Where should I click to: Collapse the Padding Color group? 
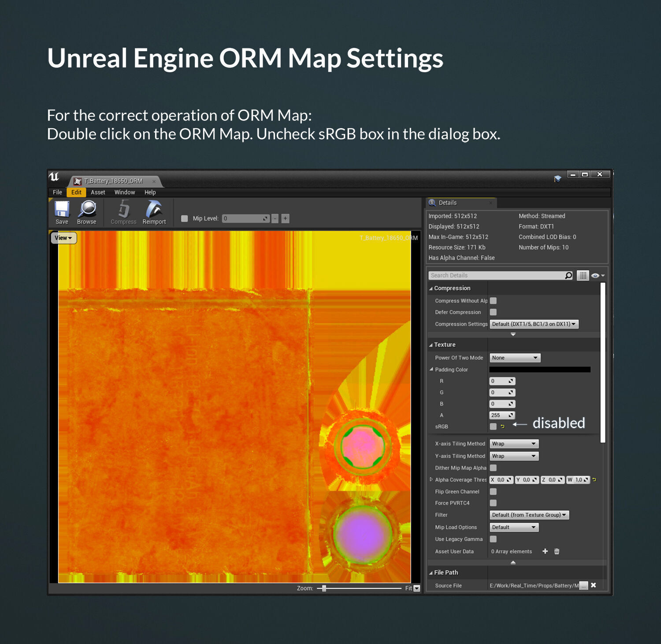coord(431,369)
